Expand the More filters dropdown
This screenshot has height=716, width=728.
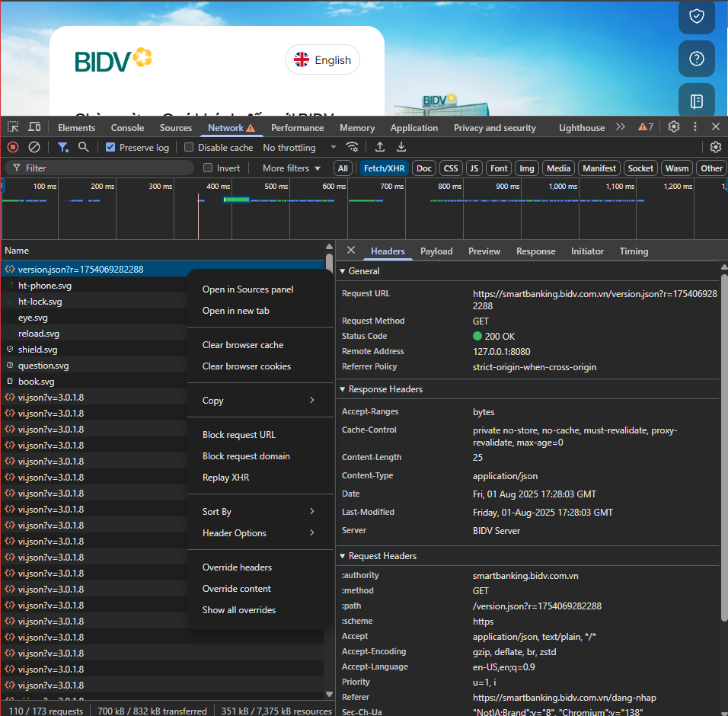coord(292,168)
